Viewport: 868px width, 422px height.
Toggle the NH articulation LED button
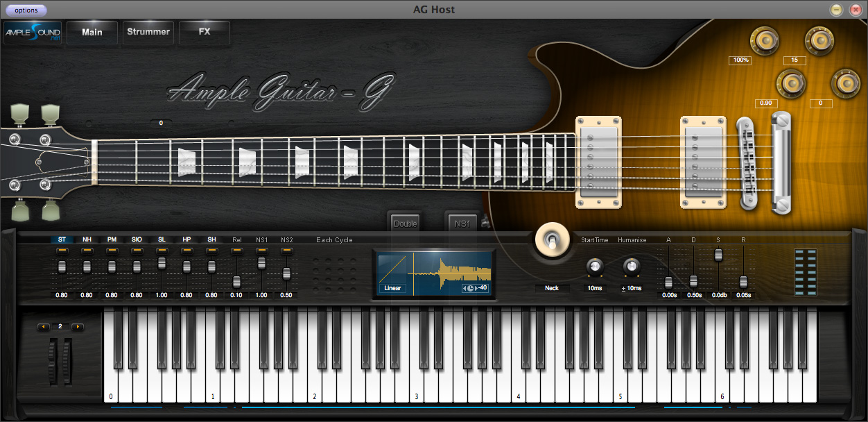point(87,249)
